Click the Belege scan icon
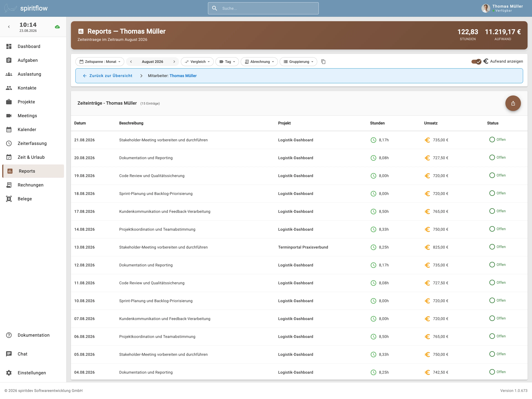This screenshot has height=399, width=532. click(9, 199)
